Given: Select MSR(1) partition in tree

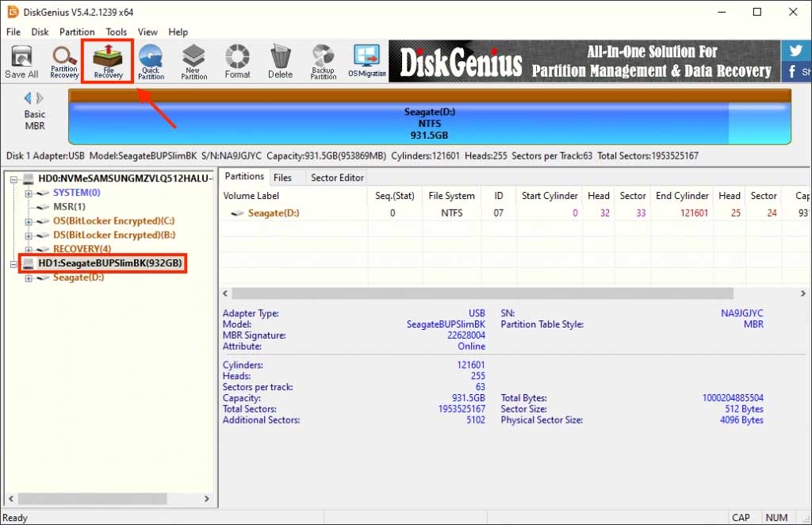Looking at the screenshot, I should [70, 206].
